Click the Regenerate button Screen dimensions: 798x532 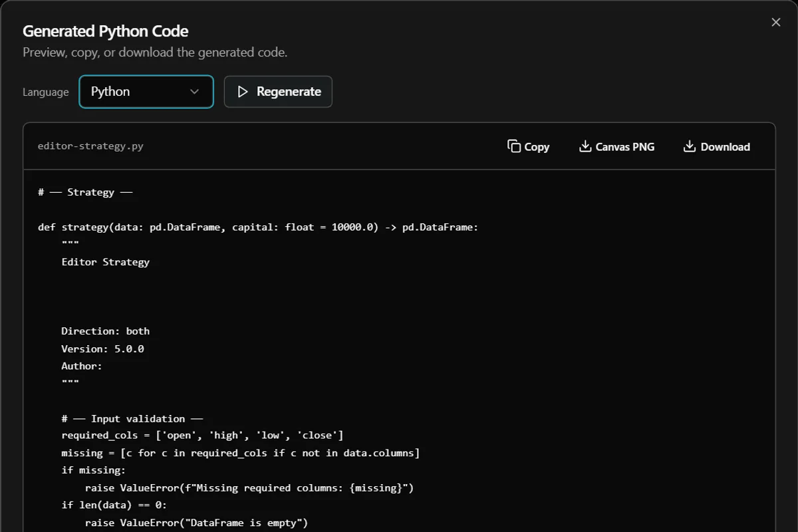[278, 92]
